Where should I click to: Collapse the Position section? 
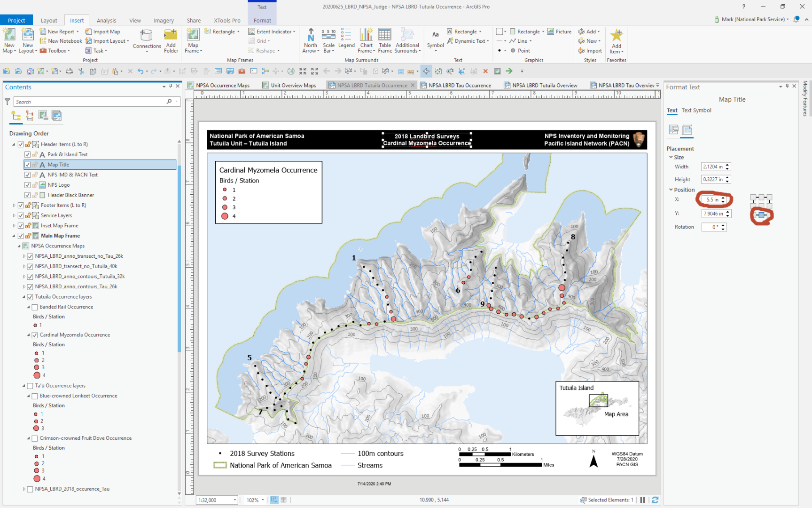[671, 190]
